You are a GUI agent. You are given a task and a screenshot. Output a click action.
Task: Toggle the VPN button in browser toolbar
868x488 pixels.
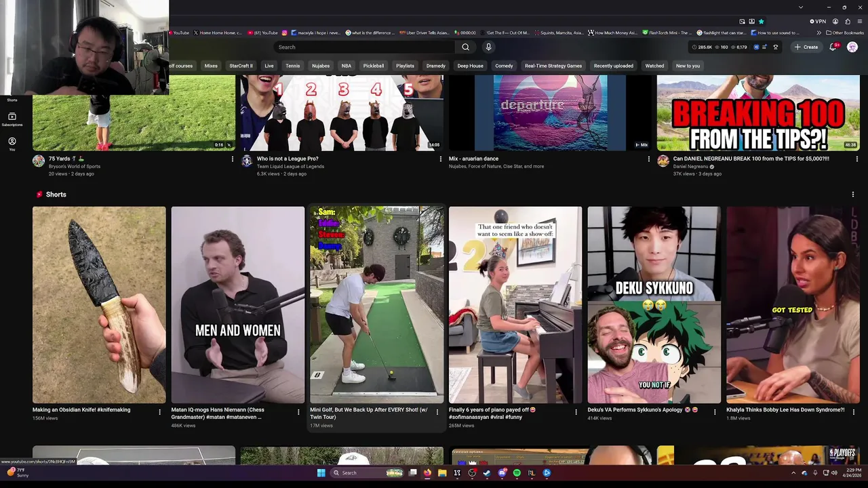tap(818, 22)
